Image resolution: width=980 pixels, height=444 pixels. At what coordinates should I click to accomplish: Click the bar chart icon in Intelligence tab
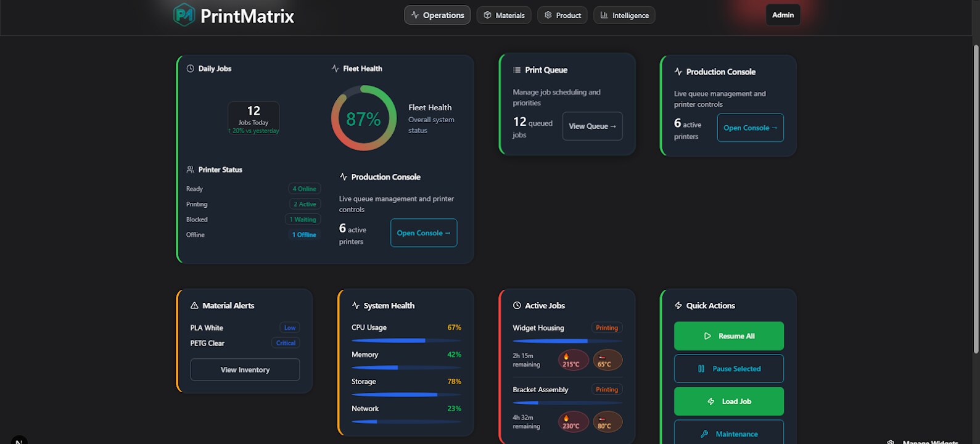coord(604,15)
